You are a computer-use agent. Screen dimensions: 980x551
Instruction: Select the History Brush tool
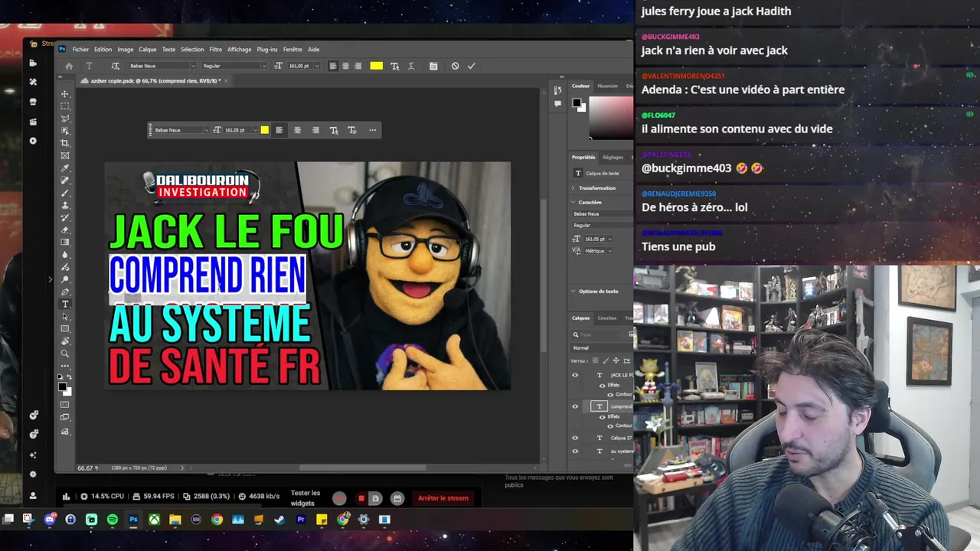65,217
